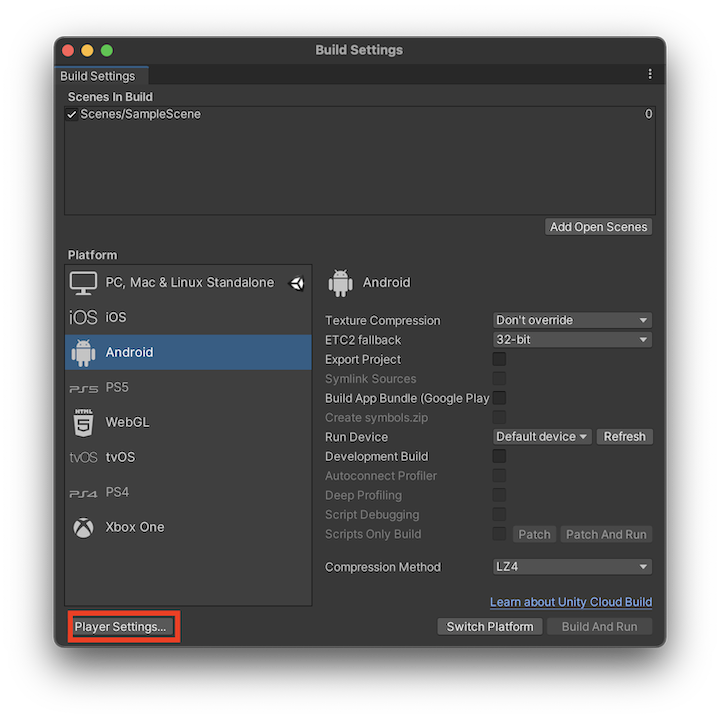Enable Build App Bundle (Google Play) checkbox
This screenshot has height=719, width=720.
[x=499, y=398]
